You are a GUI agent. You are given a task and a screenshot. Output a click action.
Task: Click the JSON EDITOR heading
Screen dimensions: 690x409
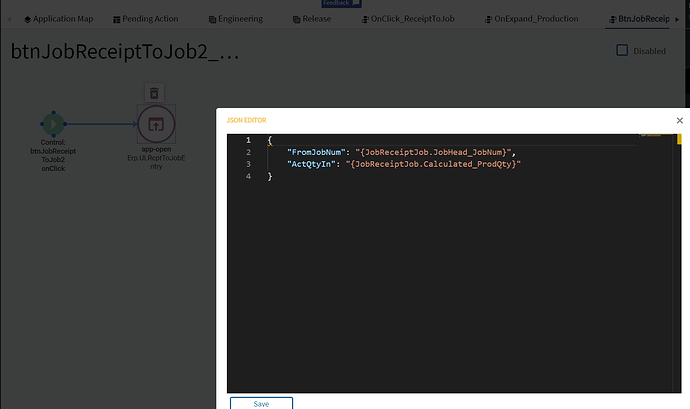(246, 120)
